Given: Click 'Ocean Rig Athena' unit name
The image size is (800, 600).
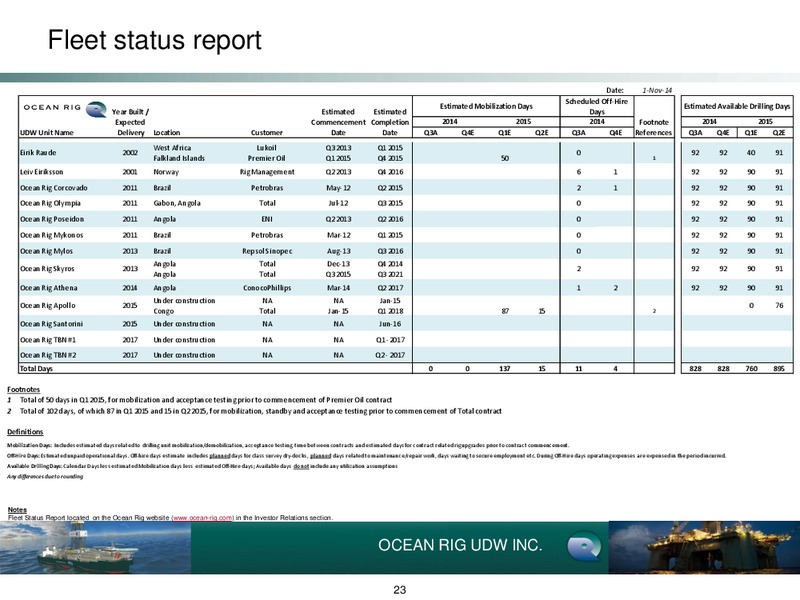Looking at the screenshot, I should coord(48,288).
